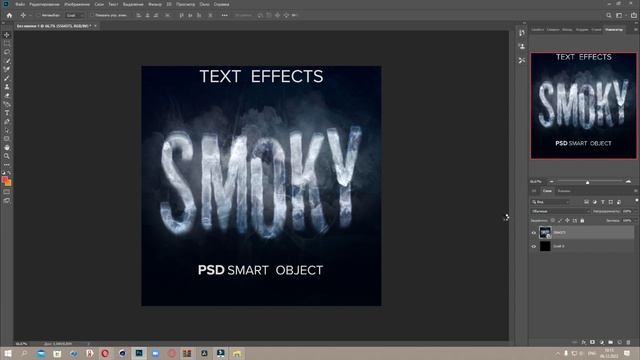Click the delete layer trash icon
Viewport: 640px width, 360px height.
pyautogui.click(x=629, y=342)
